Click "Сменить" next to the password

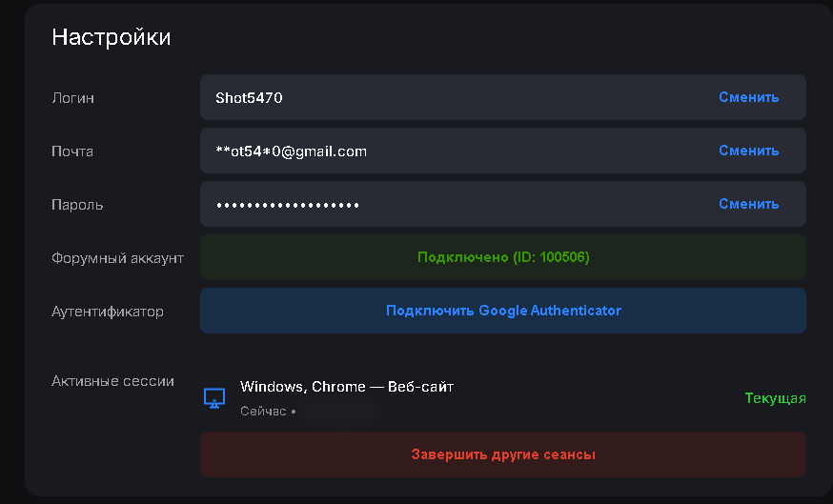(x=748, y=204)
